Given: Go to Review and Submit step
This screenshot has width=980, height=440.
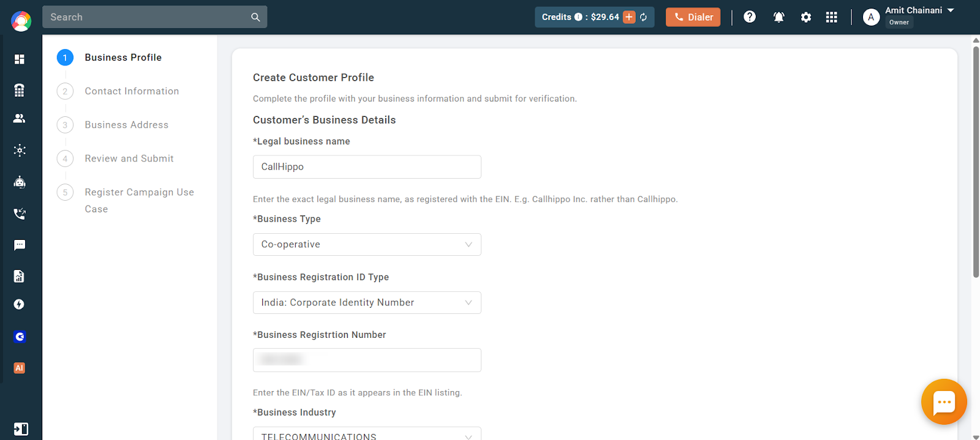Looking at the screenshot, I should point(129,158).
